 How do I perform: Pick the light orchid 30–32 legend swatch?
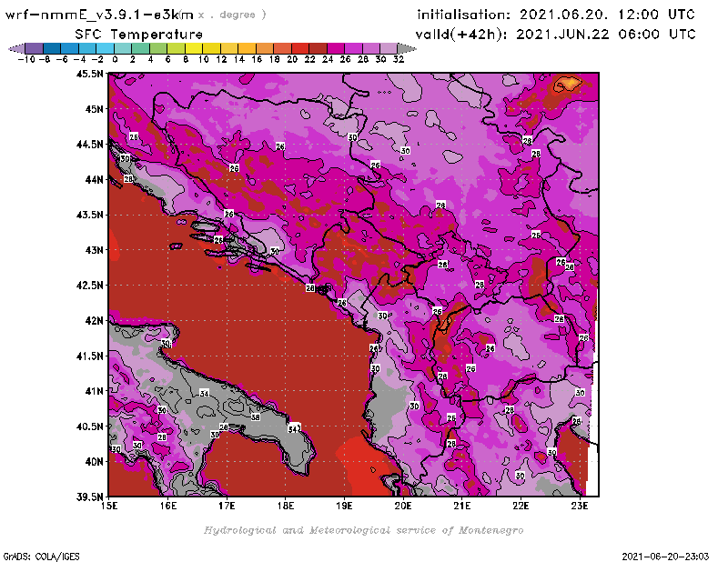click(x=389, y=48)
